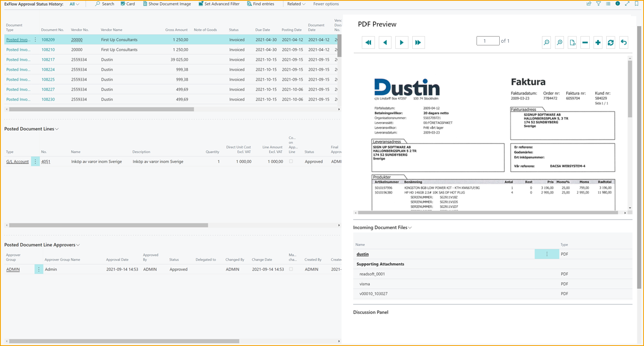This screenshot has width=644, height=346.
Task: Click the undo arrow in PDF Preview
Action: pyautogui.click(x=624, y=43)
